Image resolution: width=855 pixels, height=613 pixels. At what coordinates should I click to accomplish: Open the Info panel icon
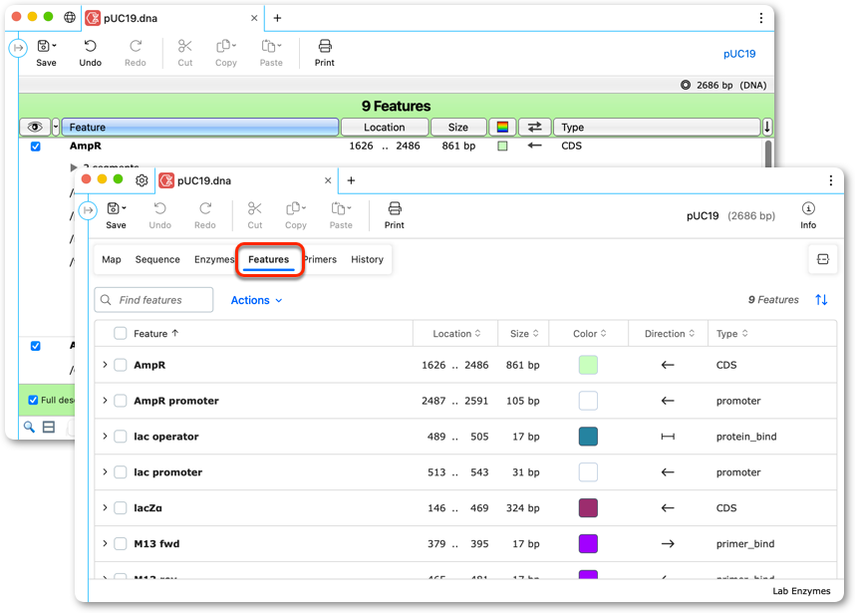[x=808, y=208]
